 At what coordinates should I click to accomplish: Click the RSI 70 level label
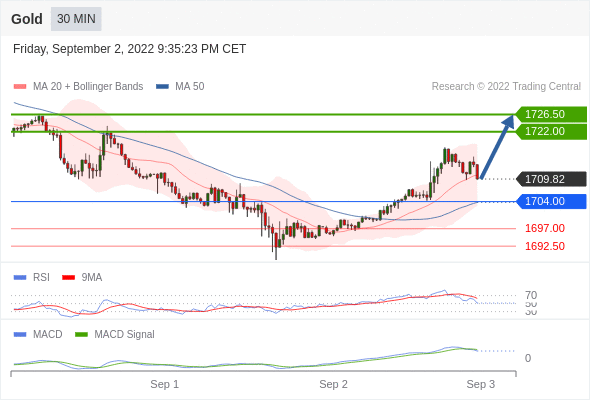(x=531, y=295)
